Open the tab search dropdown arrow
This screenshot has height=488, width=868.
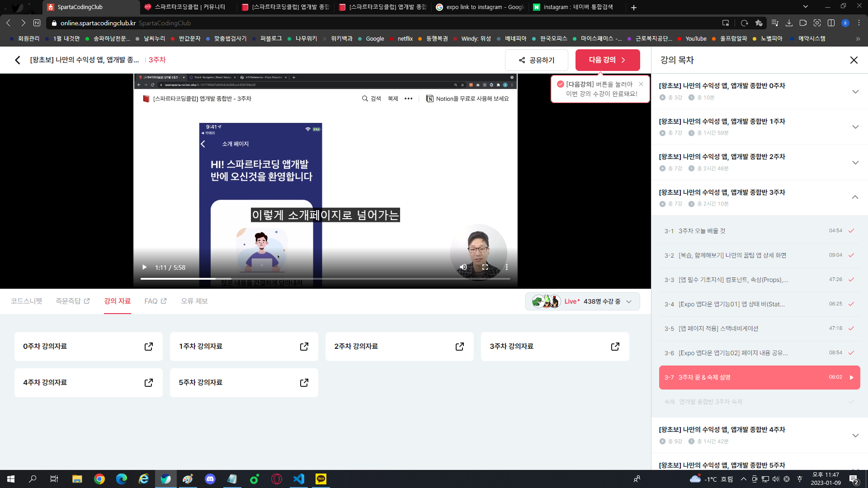click(805, 7)
